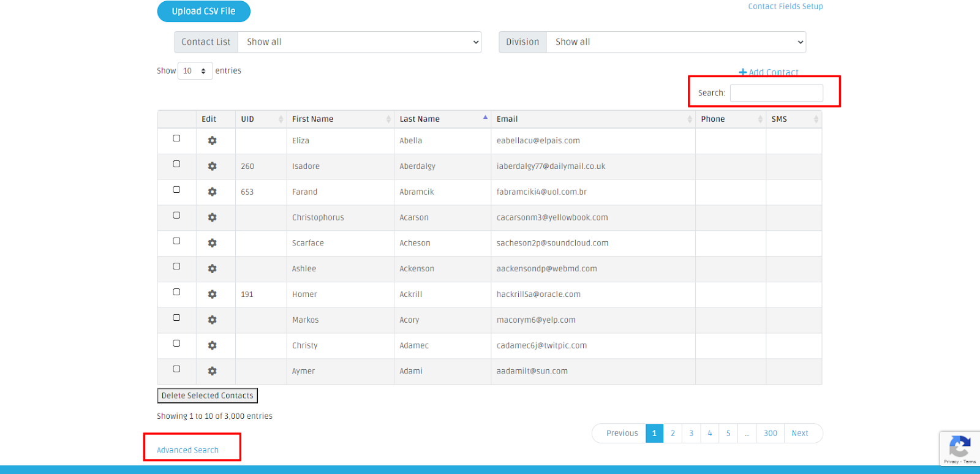Click the gear icon for Eliza Abella
980x474 pixels.
[x=212, y=141]
